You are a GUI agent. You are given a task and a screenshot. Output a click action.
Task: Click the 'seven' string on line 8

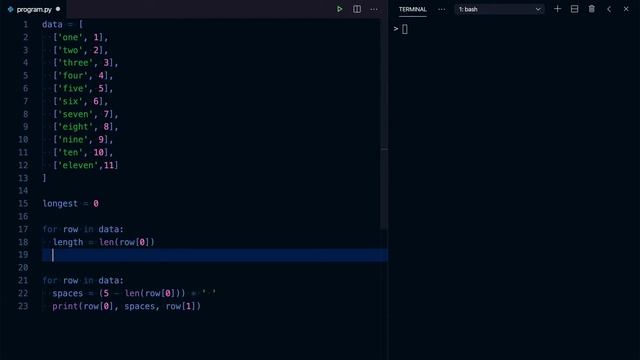coord(76,114)
